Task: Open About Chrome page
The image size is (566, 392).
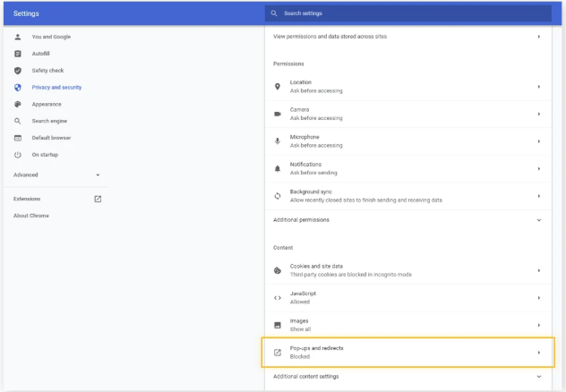Action: click(x=31, y=216)
